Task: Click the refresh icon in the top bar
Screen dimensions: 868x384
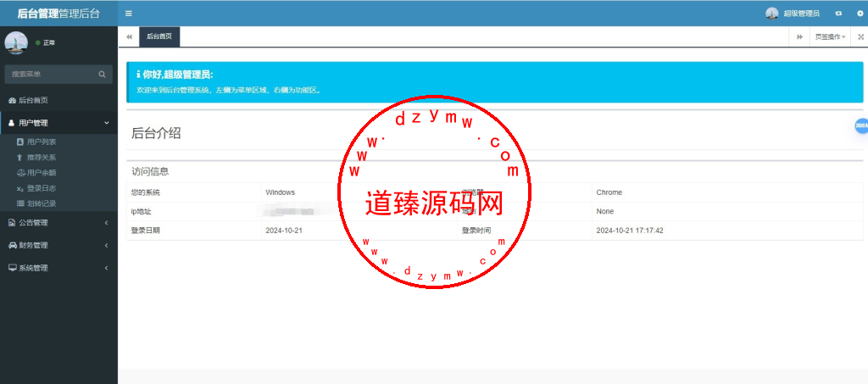Action: tap(838, 14)
